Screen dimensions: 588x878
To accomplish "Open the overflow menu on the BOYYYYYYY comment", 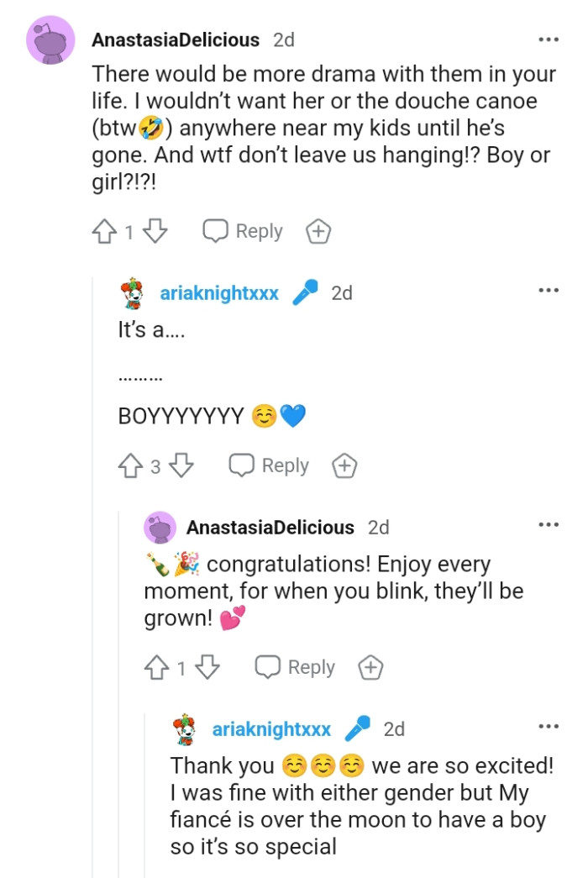I will coord(548,288).
